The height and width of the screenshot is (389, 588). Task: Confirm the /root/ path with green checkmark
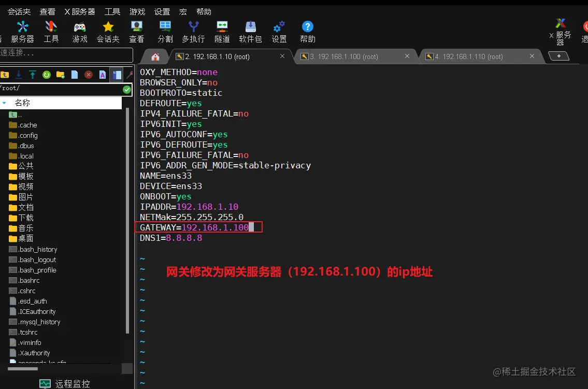[127, 89]
